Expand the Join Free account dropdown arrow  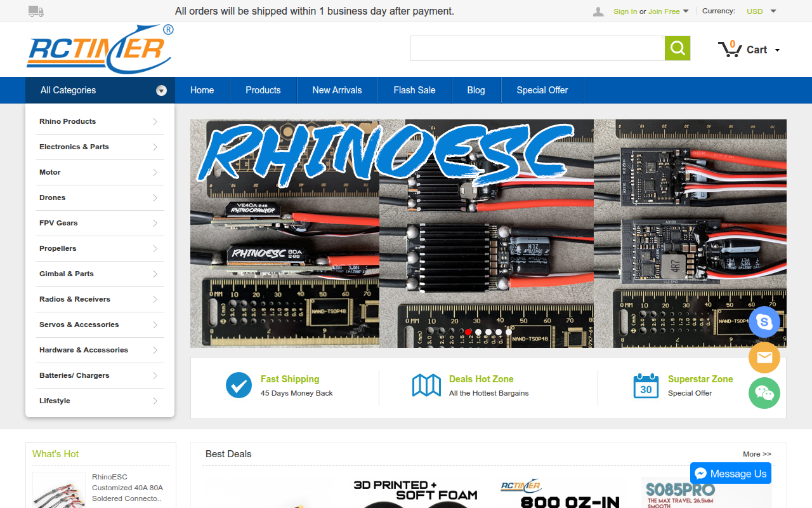686,11
